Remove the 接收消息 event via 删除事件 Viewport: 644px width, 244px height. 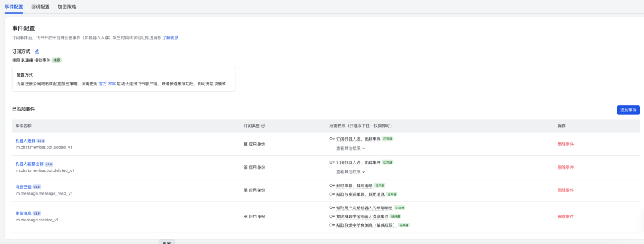pyautogui.click(x=565, y=217)
